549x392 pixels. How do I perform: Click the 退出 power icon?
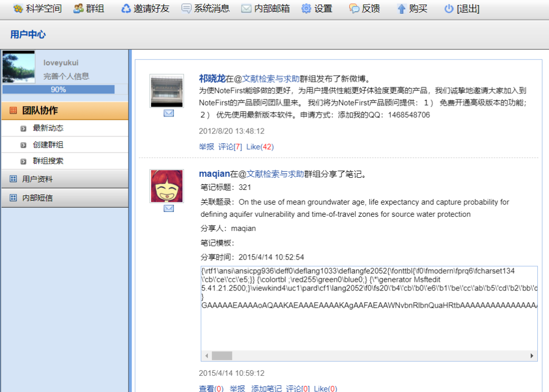coord(449,9)
